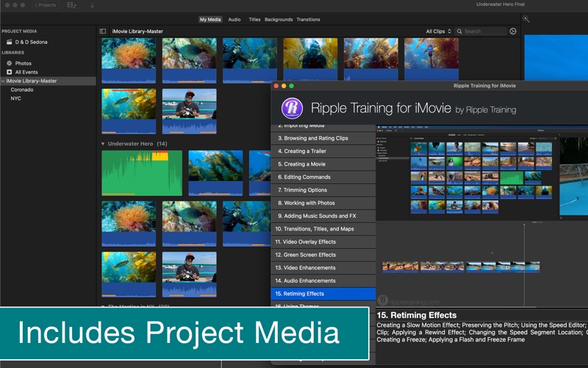
Task: Open lesson 4. Creating a Trailer
Action: [323, 151]
